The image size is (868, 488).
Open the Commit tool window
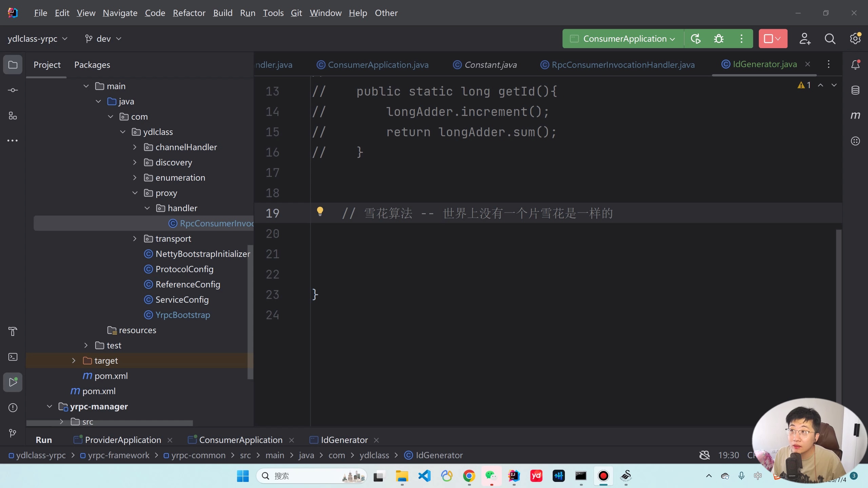point(13,90)
